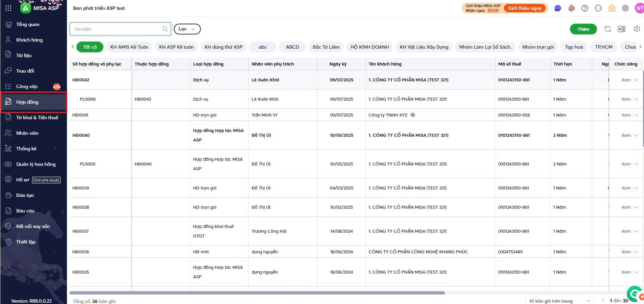
Task: Open the 30 bản ghi trên trang dropdown
Action: point(559,301)
